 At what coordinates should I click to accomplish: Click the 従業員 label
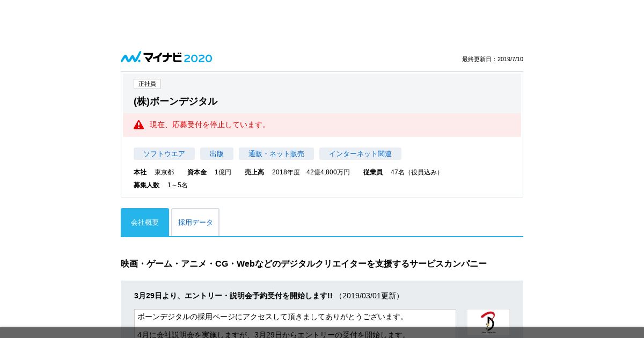pos(373,172)
